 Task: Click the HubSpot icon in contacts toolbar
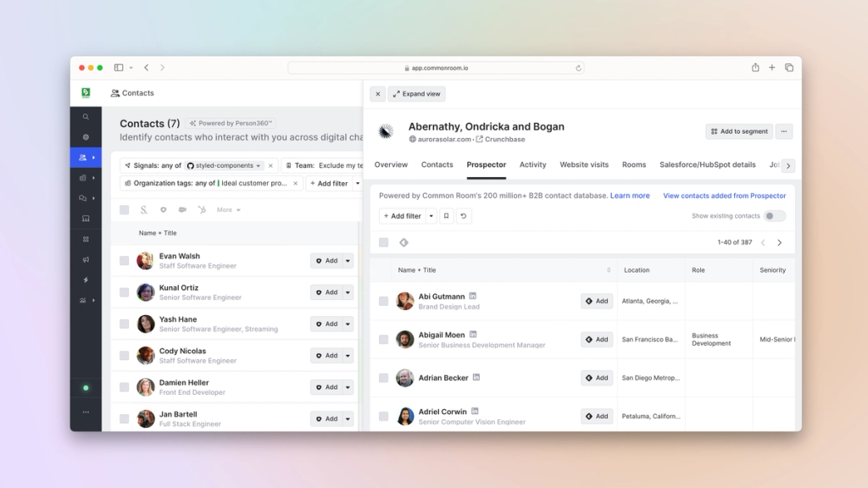pos(202,210)
